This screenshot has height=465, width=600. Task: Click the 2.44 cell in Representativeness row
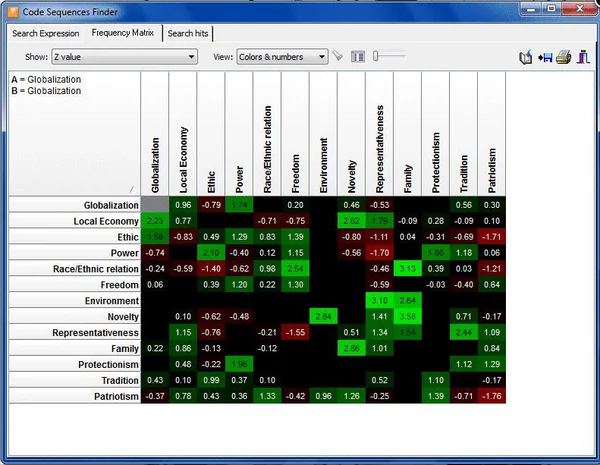pos(463,332)
